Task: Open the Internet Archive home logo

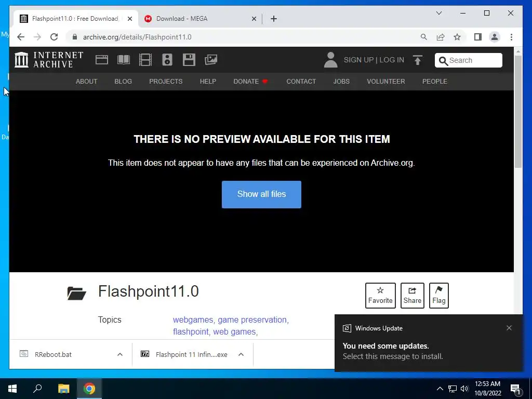Action: click(49, 60)
